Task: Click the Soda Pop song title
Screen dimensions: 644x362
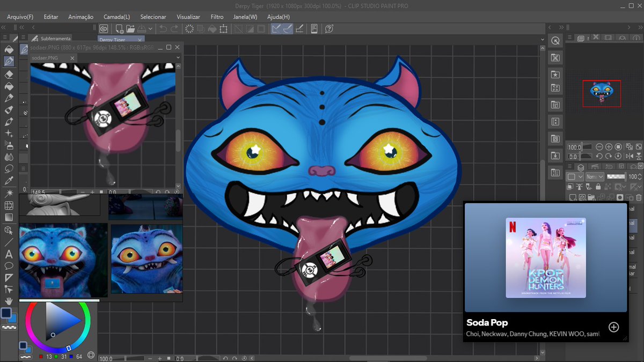Action: pos(487,323)
